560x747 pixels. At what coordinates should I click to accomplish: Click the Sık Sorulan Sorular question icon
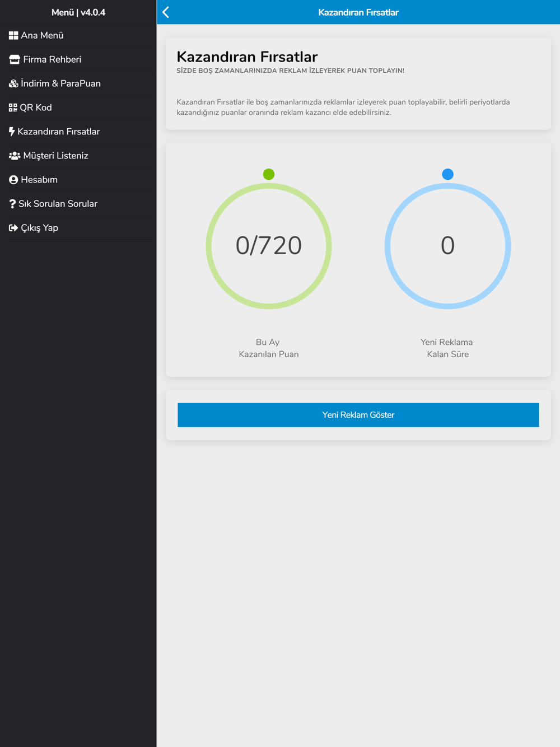click(12, 204)
